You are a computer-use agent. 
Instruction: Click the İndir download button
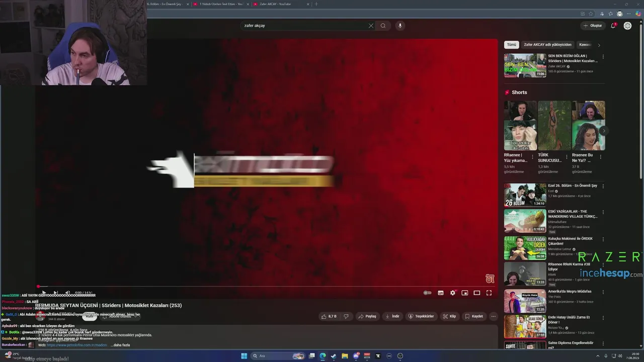coord(392,316)
